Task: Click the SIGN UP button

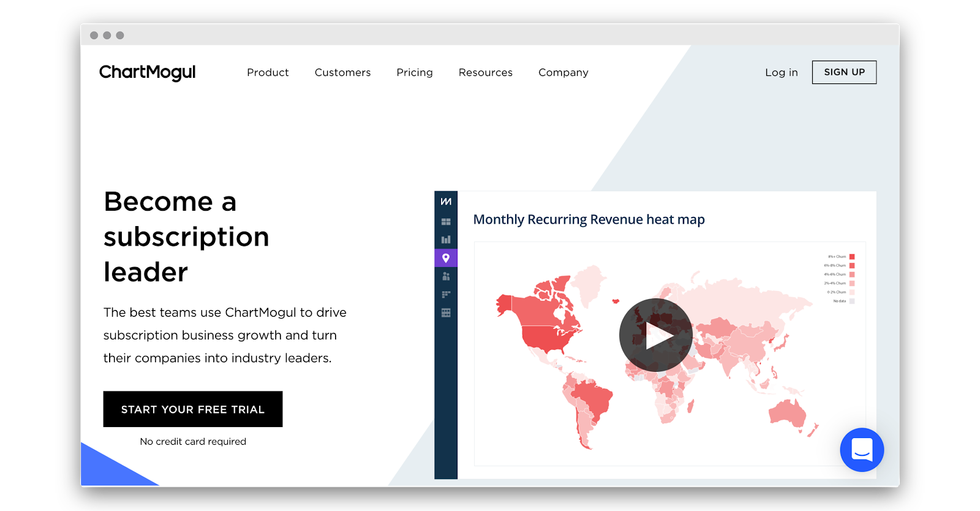Action: (x=844, y=72)
